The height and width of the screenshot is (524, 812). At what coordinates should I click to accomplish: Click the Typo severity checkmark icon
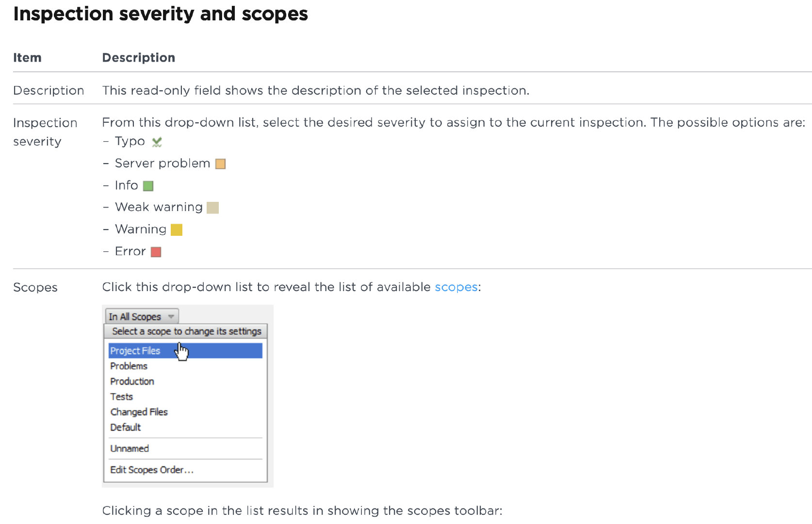click(157, 142)
